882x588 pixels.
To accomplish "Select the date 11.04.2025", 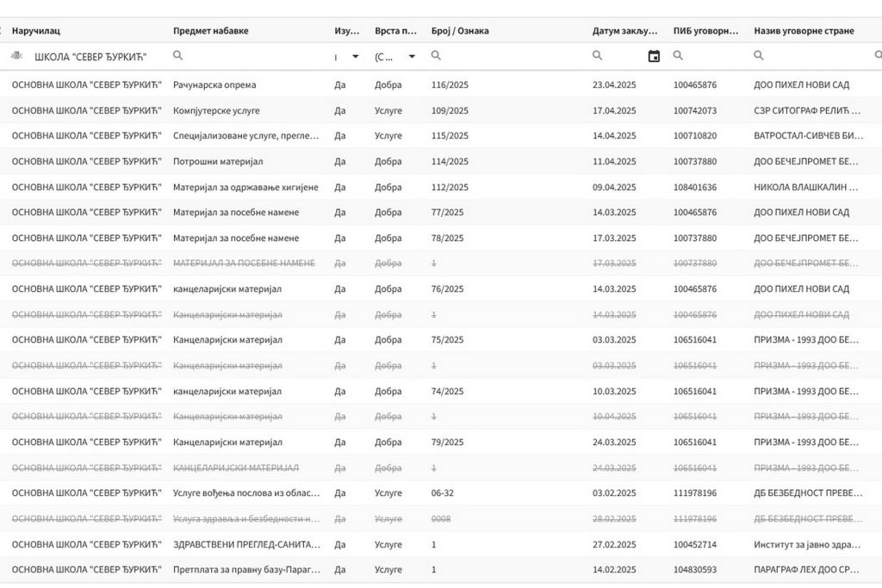I will pyautogui.click(x=614, y=162).
